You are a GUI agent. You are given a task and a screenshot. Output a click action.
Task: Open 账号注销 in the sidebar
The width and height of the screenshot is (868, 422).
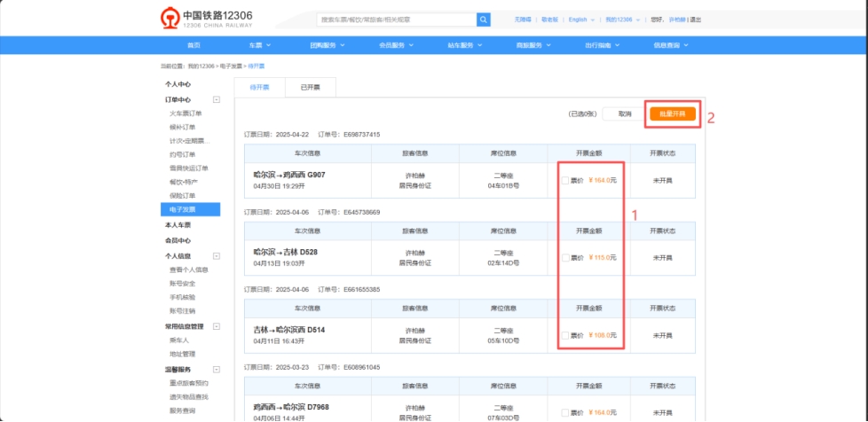tap(182, 311)
